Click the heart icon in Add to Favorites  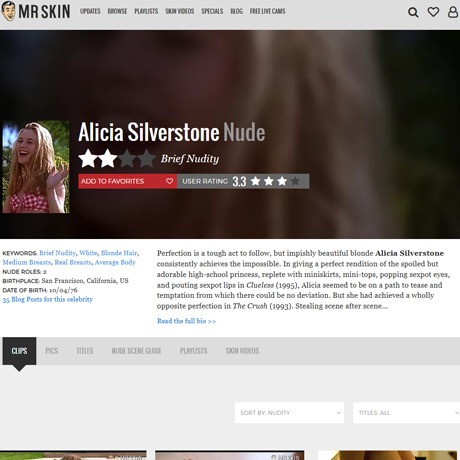click(x=169, y=181)
